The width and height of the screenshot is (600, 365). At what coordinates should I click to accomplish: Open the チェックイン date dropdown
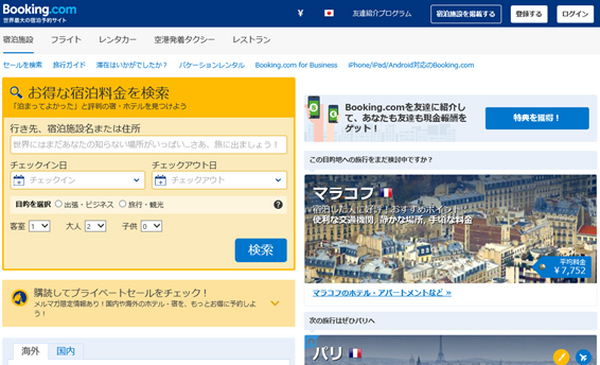point(78,180)
